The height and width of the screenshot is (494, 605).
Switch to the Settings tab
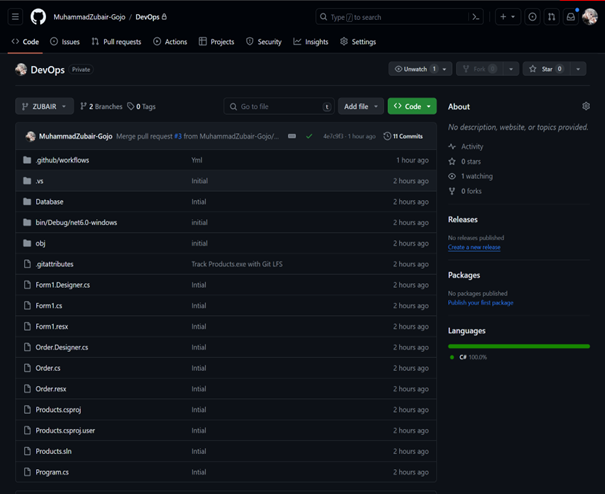358,42
